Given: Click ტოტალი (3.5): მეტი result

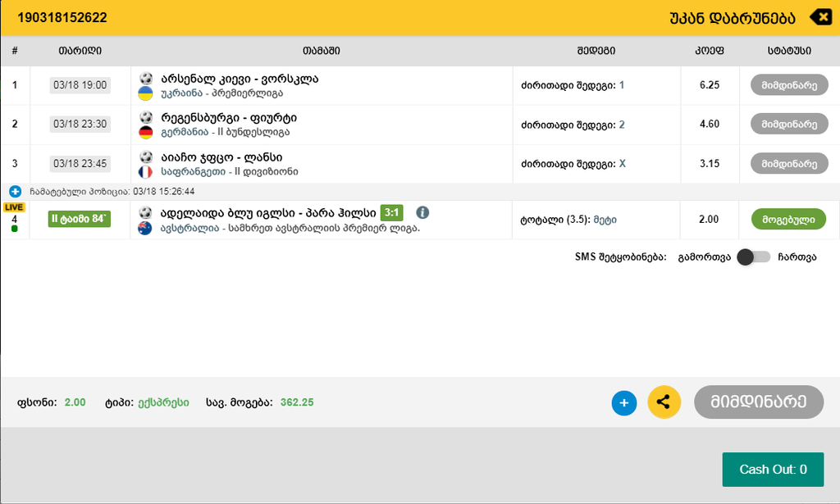Looking at the screenshot, I should coord(568,220).
